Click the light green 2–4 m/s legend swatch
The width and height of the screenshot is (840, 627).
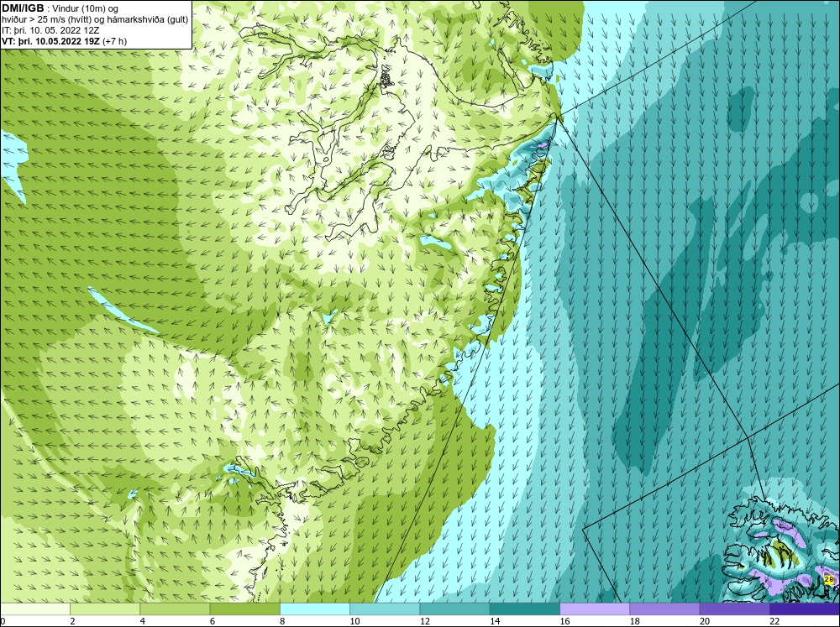click(105, 609)
